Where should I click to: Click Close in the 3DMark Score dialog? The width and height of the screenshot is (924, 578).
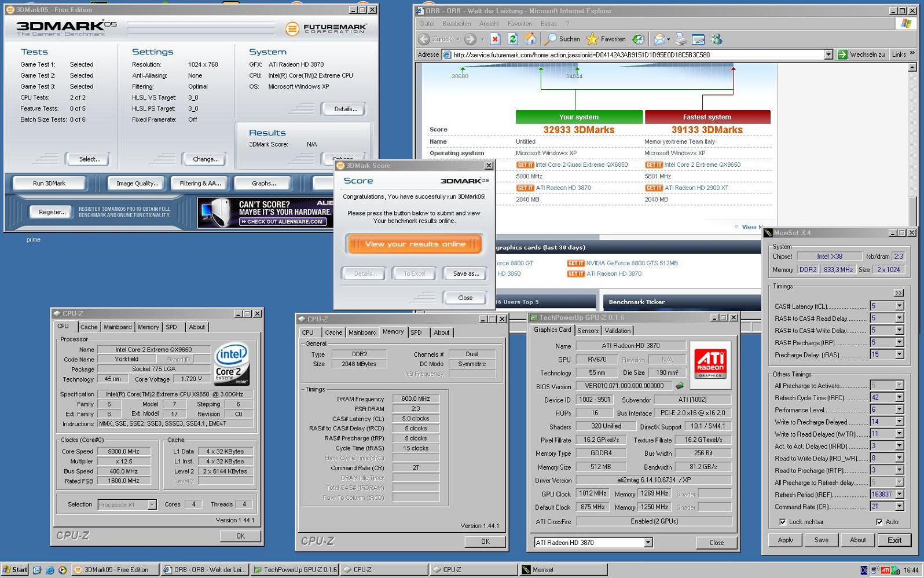tap(465, 298)
